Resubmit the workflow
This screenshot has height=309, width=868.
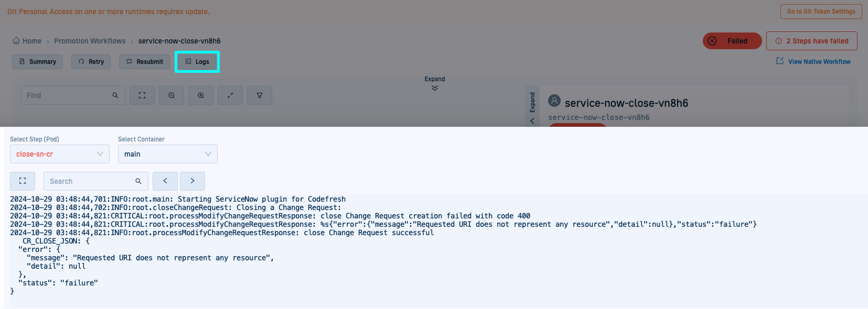click(x=145, y=62)
